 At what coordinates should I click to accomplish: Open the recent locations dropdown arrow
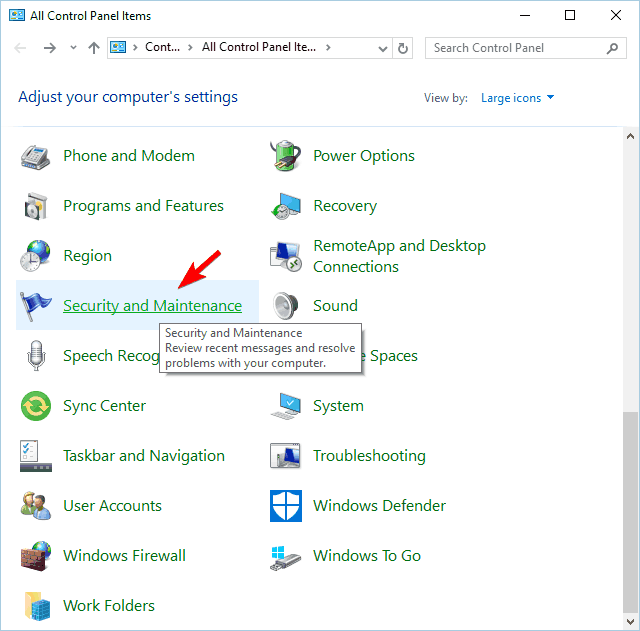point(73,47)
